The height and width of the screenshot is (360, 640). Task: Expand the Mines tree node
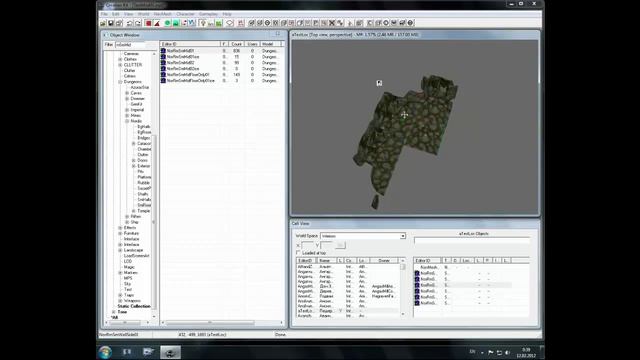coord(127,116)
